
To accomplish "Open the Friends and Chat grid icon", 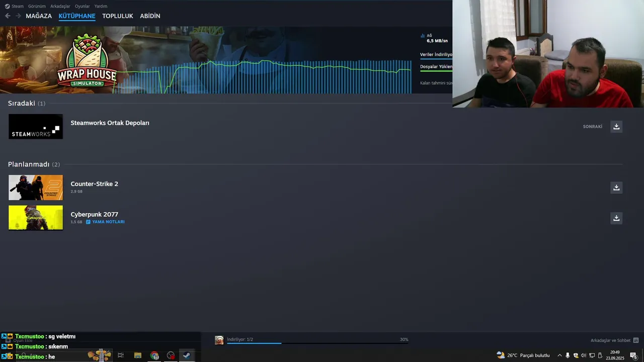I will point(636,340).
